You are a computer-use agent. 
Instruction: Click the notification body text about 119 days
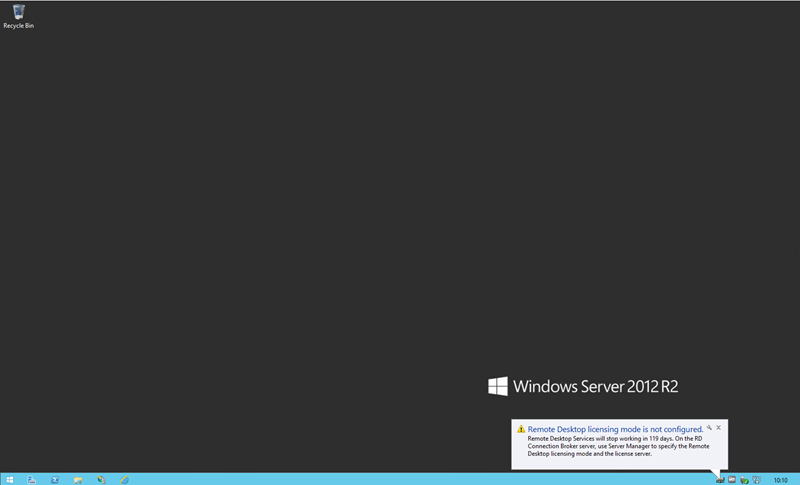615,446
